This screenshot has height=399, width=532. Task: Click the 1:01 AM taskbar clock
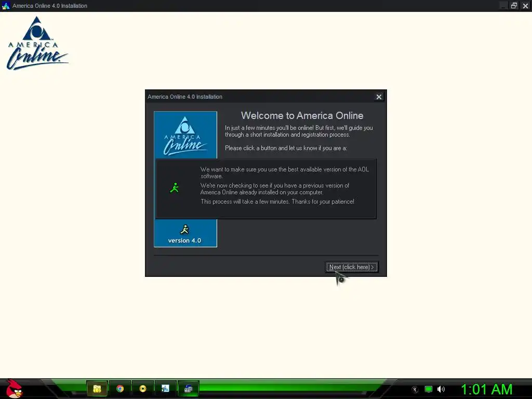(x=486, y=389)
